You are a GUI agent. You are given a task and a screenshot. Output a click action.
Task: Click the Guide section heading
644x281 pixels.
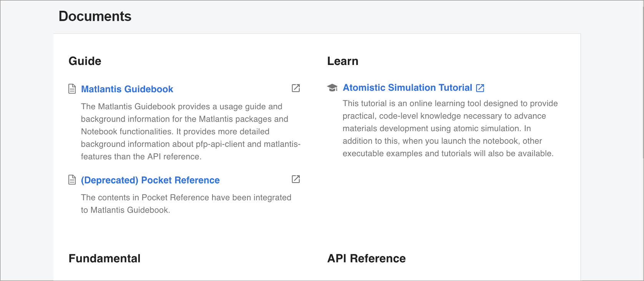[x=85, y=61]
